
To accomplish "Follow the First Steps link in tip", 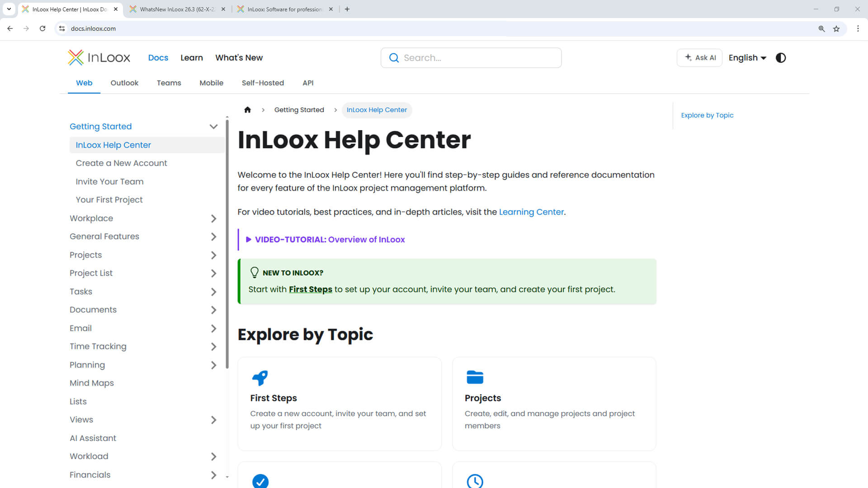I will click(310, 289).
